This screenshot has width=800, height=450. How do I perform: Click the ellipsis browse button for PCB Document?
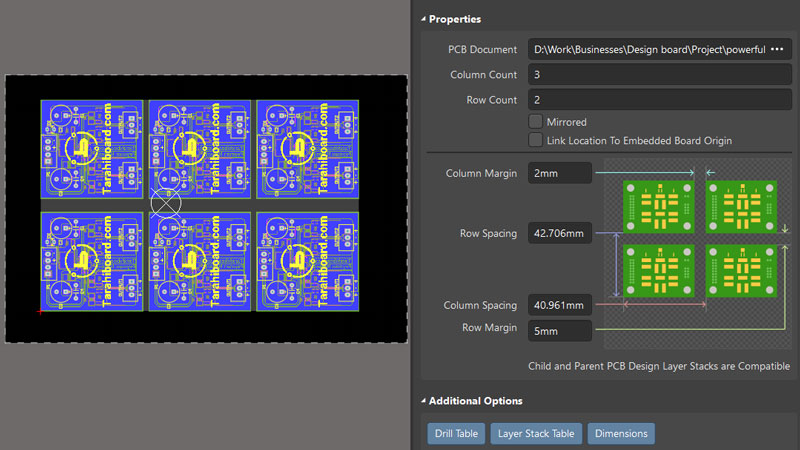(x=777, y=49)
